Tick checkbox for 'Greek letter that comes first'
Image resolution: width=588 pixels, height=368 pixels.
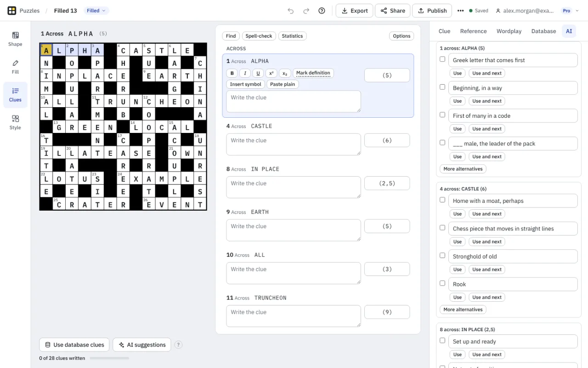442,59
